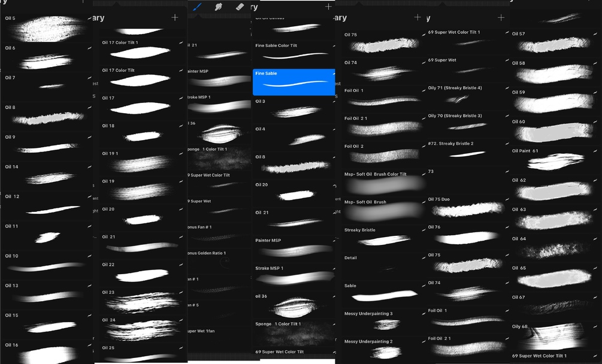Viewport: 602px width, 364px height.
Task: Choose the Oil 12 brush
Action: click(x=47, y=207)
